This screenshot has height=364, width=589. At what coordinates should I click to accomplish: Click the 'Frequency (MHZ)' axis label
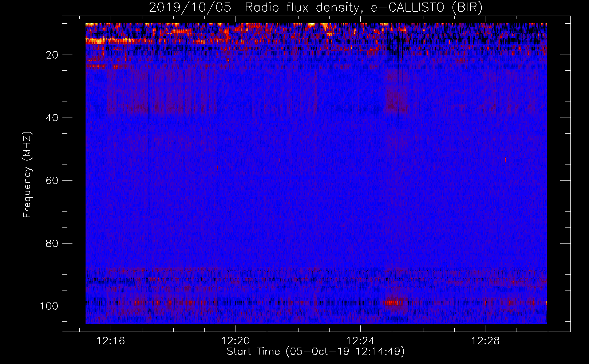click(x=27, y=175)
